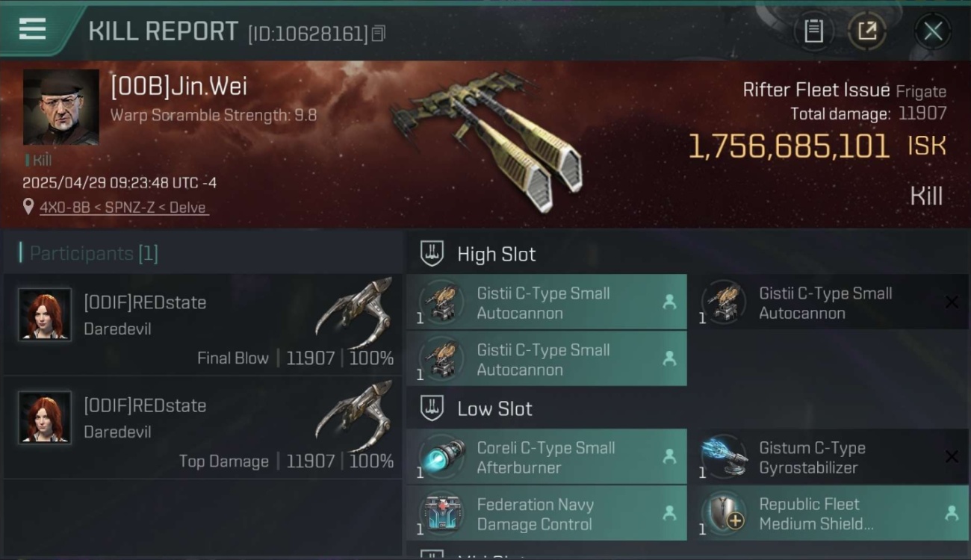
Task: Click the Low Slot section header icon
Action: click(432, 408)
